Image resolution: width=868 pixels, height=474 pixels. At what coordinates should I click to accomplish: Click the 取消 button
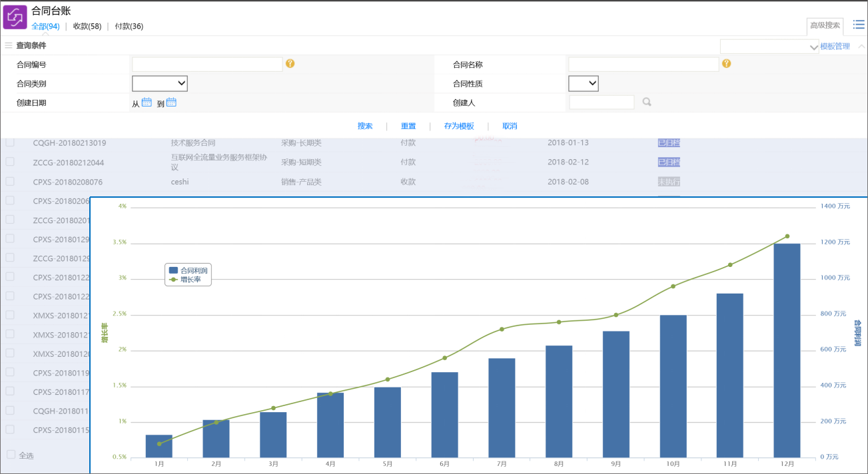510,126
